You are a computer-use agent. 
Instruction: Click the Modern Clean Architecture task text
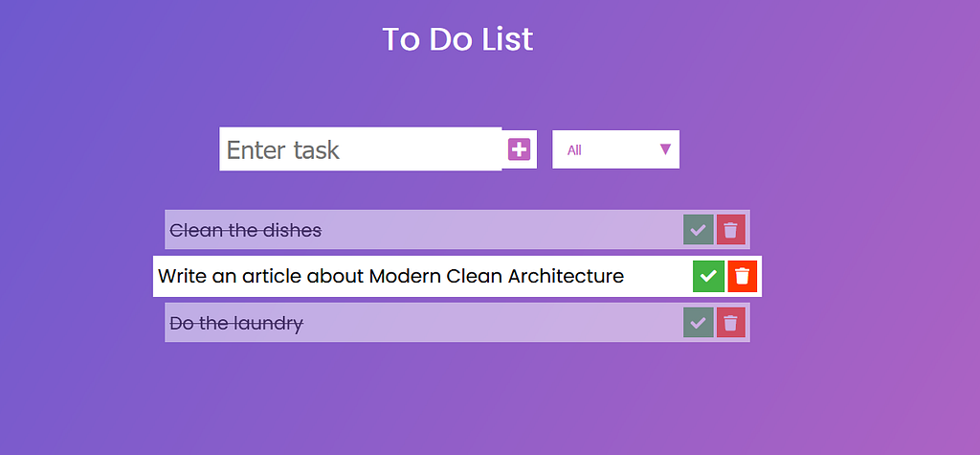point(390,276)
